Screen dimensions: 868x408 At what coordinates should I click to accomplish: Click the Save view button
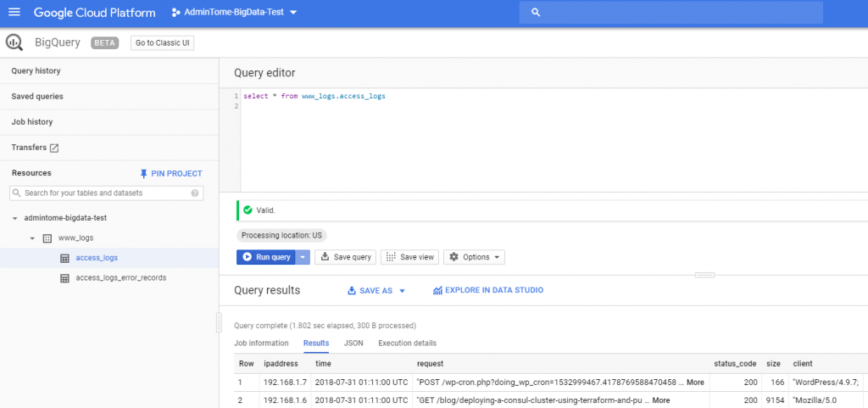[x=409, y=257]
